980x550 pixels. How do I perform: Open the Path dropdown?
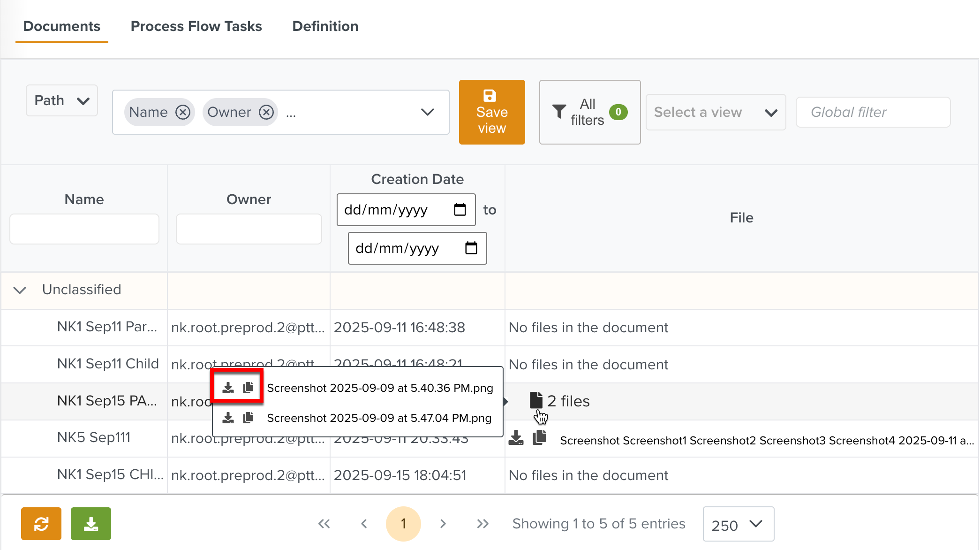pyautogui.click(x=62, y=100)
